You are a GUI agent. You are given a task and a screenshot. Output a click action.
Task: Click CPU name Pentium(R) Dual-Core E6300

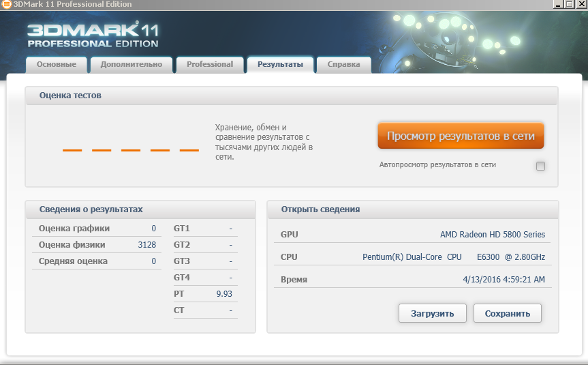pos(454,257)
